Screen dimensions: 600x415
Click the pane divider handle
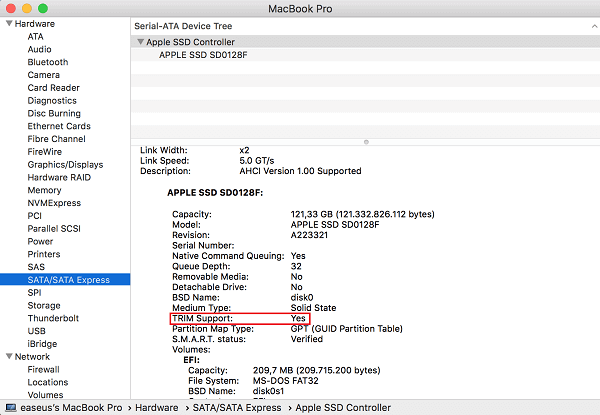pyautogui.click(x=365, y=142)
